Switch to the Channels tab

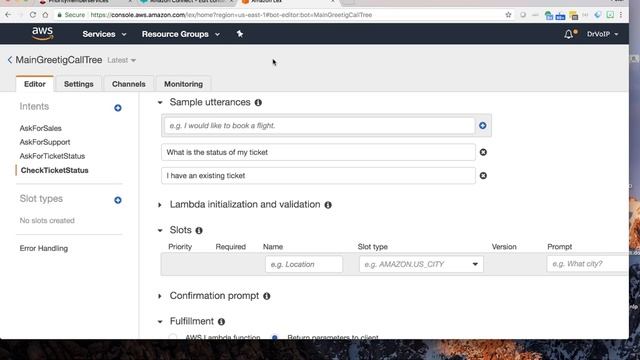pyautogui.click(x=129, y=84)
